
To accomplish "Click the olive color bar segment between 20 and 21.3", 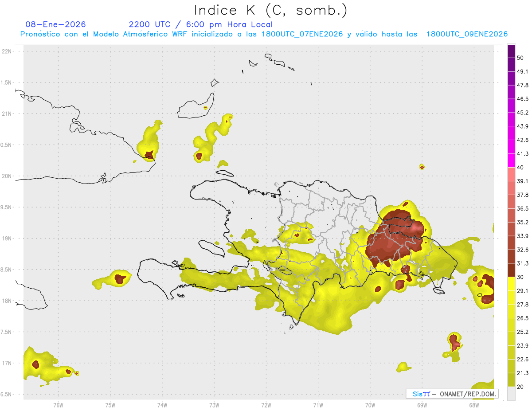I will tap(511, 380).
